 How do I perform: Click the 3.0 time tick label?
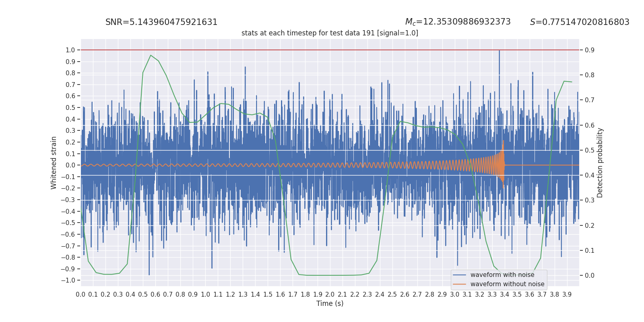[x=454, y=294]
